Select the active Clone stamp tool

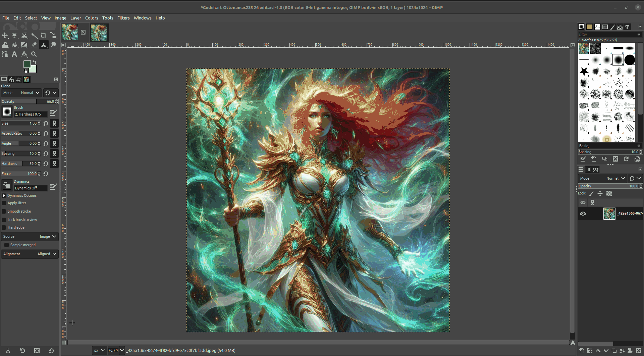(x=44, y=45)
